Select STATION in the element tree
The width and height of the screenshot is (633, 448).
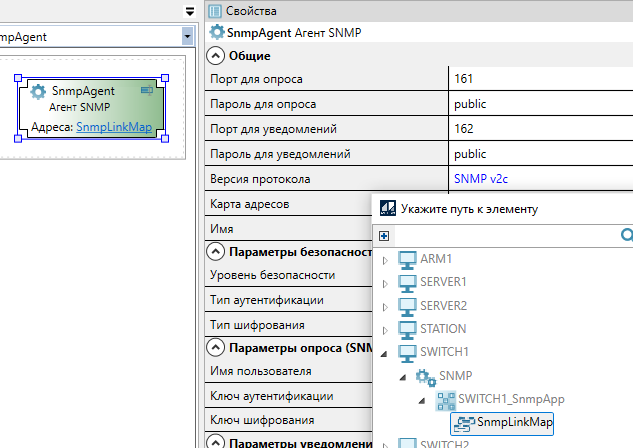[443, 328]
